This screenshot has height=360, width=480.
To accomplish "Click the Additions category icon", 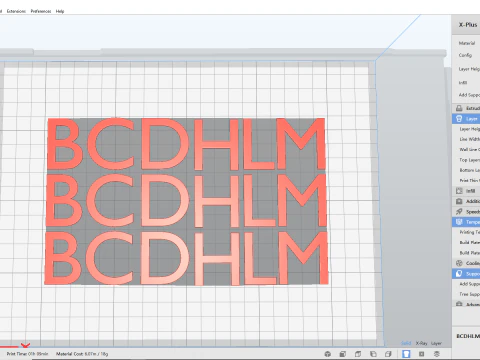I will [459, 201].
